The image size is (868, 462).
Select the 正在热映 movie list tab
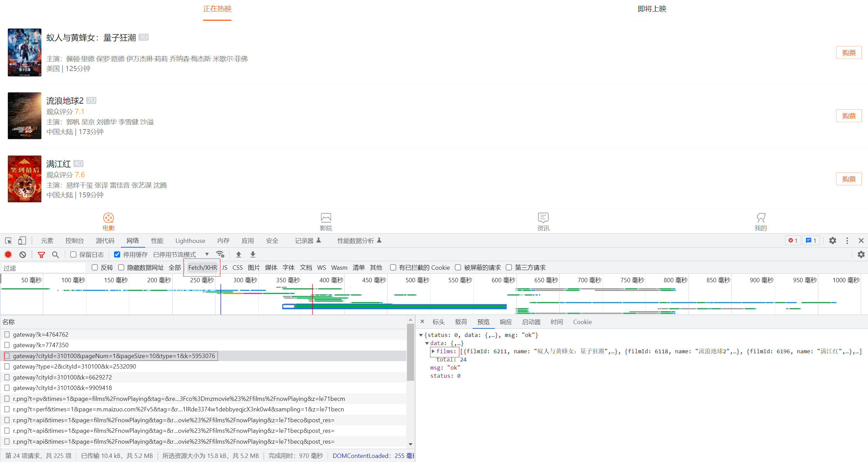[x=217, y=9]
